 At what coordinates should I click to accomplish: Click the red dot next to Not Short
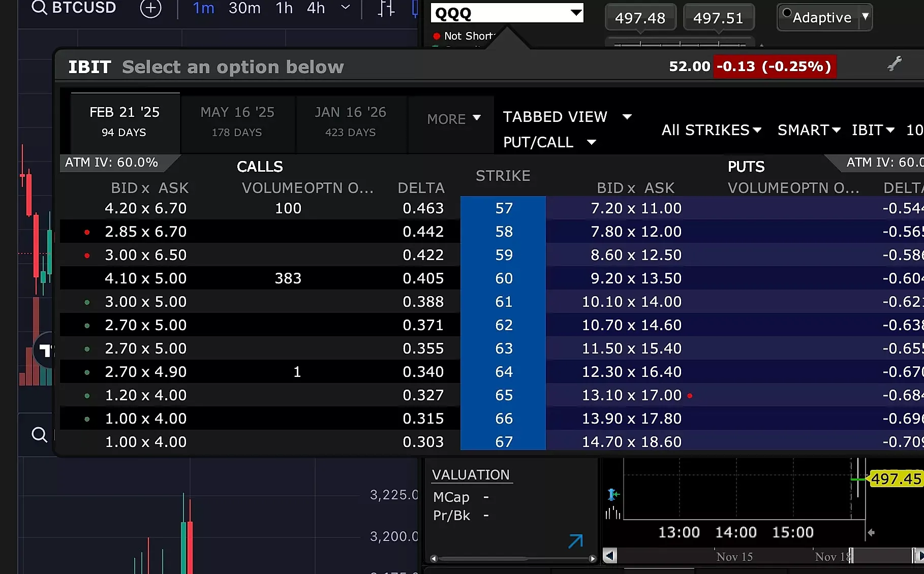pyautogui.click(x=436, y=36)
